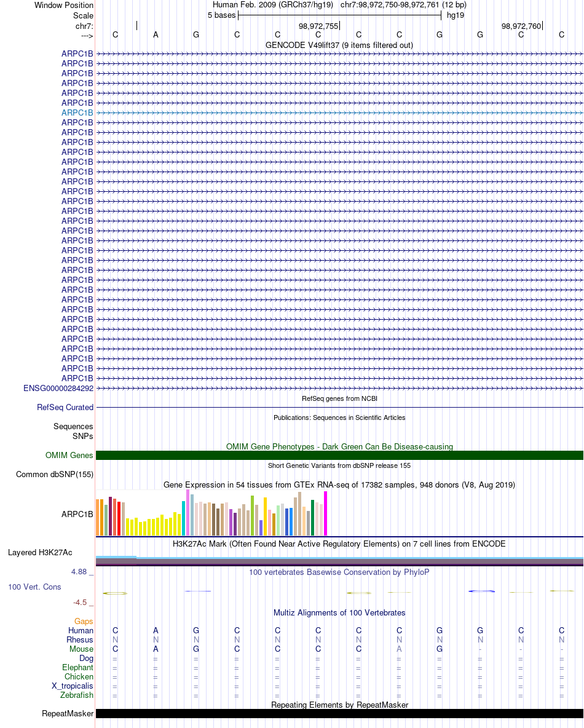Viewport: 584px width, 728px height.
Task: Select the 'chr7:' ruler label
Action: [x=84, y=26]
